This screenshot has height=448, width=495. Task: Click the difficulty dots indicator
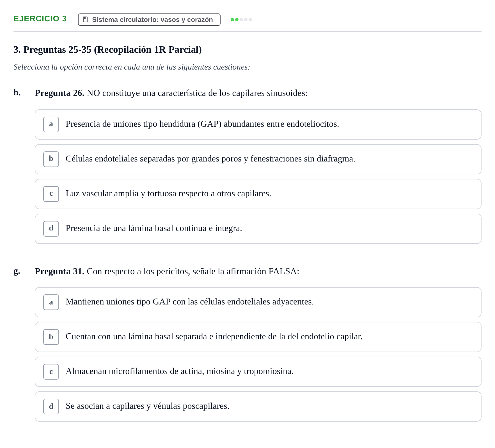point(241,20)
